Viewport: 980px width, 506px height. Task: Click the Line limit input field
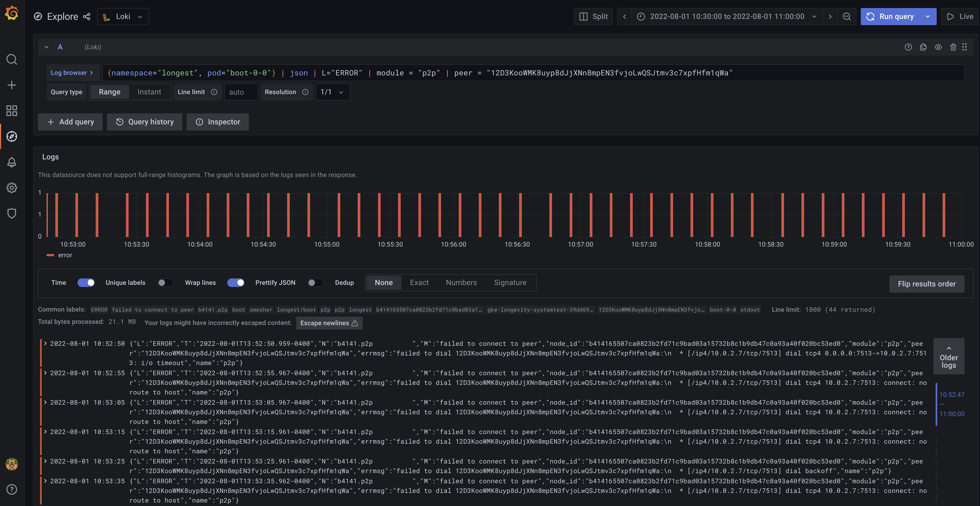[241, 92]
